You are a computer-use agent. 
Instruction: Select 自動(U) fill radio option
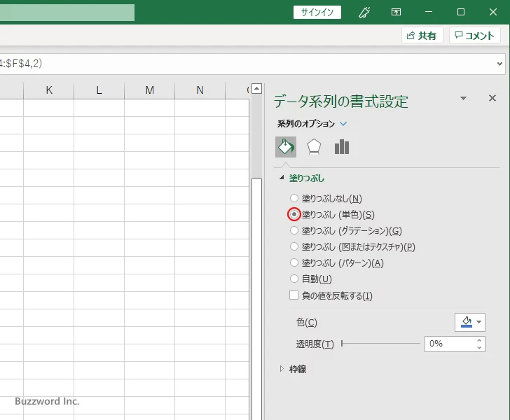(x=294, y=279)
